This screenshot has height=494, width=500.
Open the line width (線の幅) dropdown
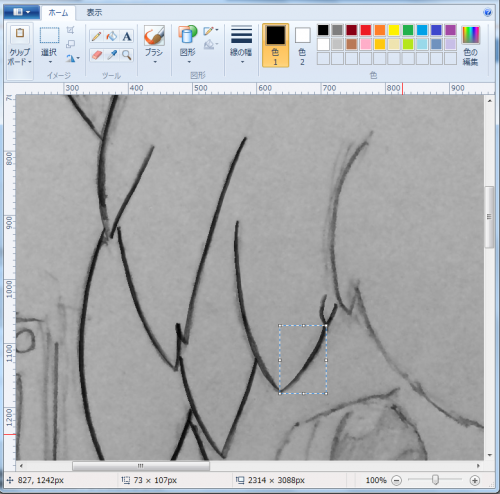241,45
